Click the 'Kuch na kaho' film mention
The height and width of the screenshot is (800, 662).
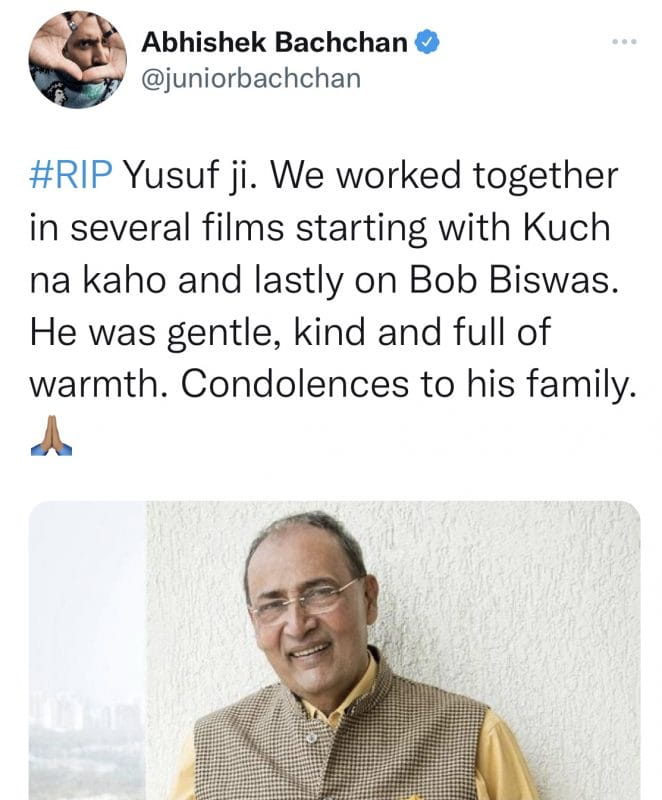[320, 254]
